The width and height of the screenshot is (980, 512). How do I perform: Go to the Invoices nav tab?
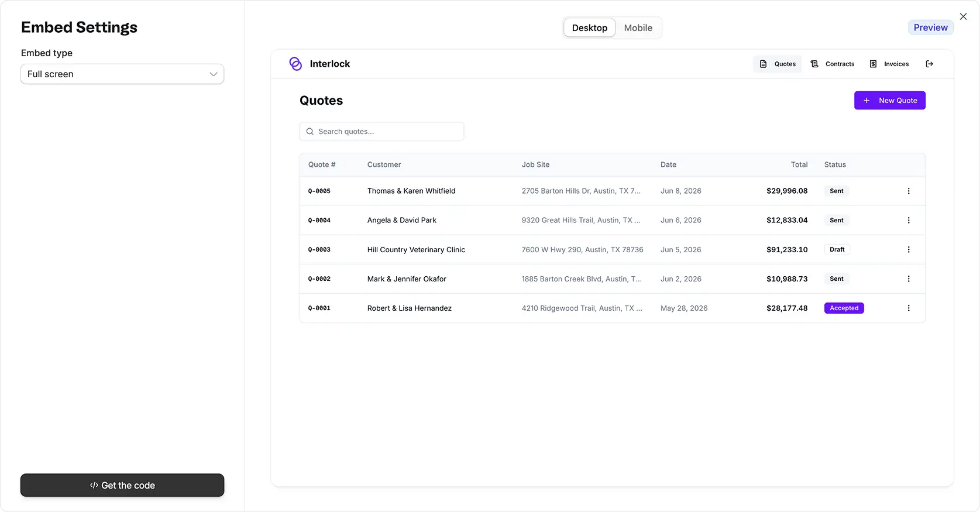[889, 64]
